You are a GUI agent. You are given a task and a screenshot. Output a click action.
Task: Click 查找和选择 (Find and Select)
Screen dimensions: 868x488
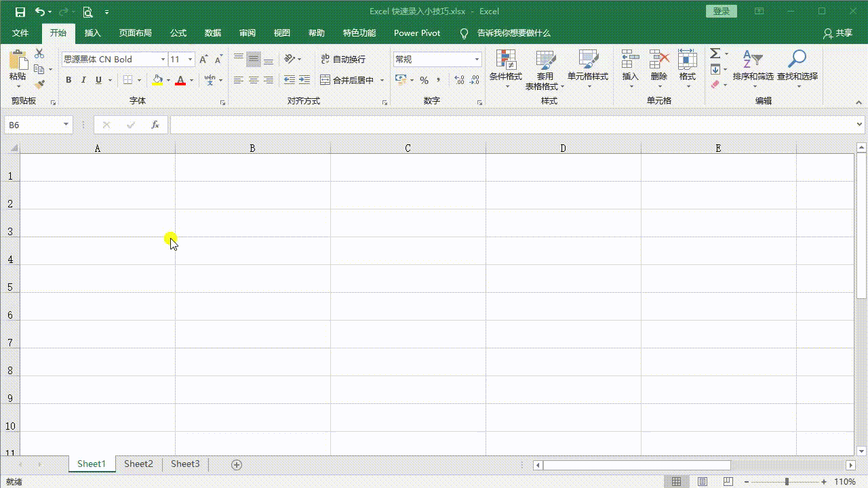point(797,68)
